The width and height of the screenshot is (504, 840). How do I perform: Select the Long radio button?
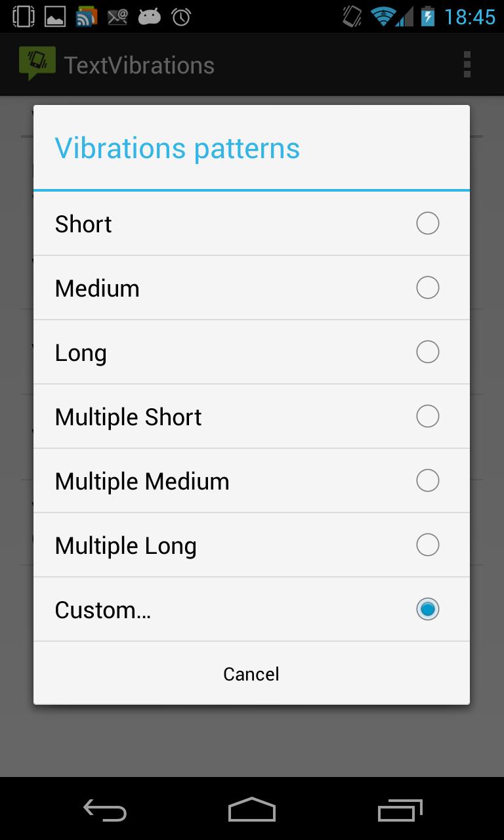pos(427,352)
